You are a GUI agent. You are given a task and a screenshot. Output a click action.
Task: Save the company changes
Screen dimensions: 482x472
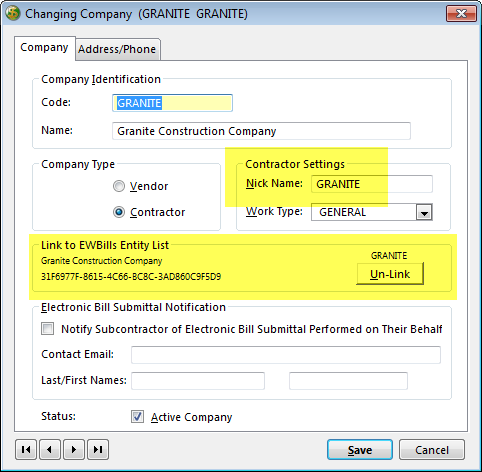360,450
